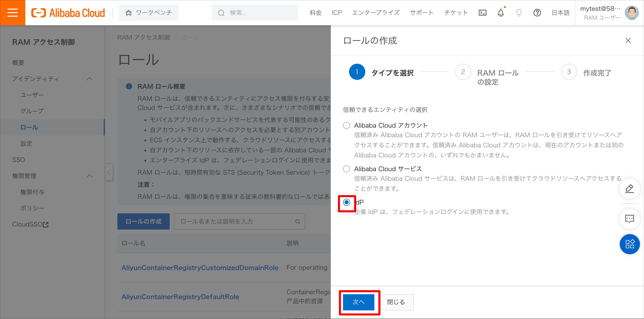Screen dimensions: 644x319
Task: Open Cloud Shell terminal icon
Action: click(x=482, y=13)
